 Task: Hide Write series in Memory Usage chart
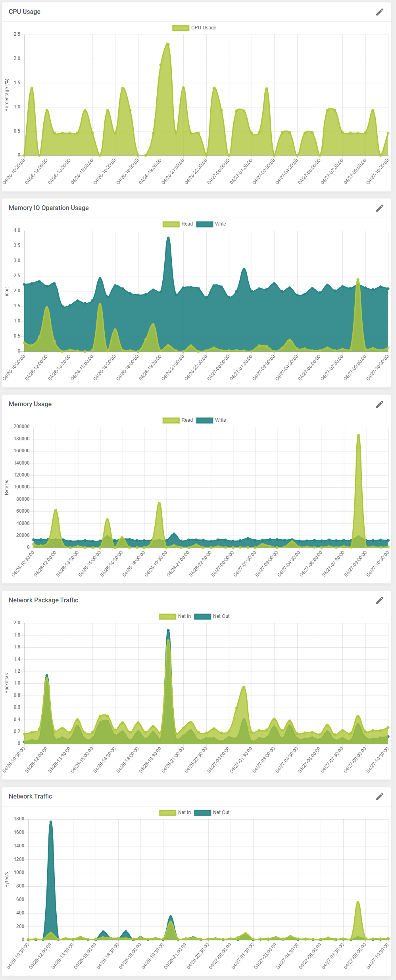[x=211, y=420]
